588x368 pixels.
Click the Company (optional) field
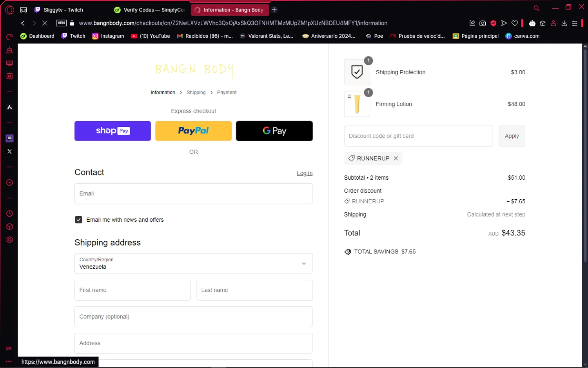click(x=193, y=317)
